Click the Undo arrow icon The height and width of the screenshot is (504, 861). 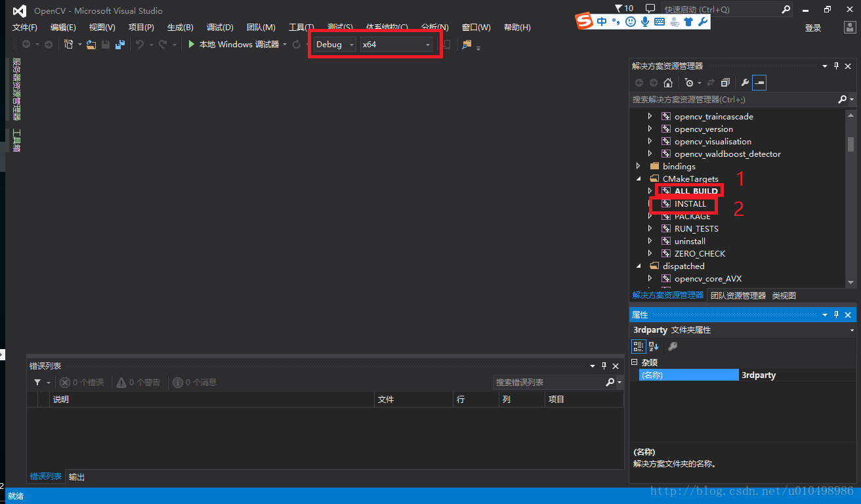tap(139, 44)
